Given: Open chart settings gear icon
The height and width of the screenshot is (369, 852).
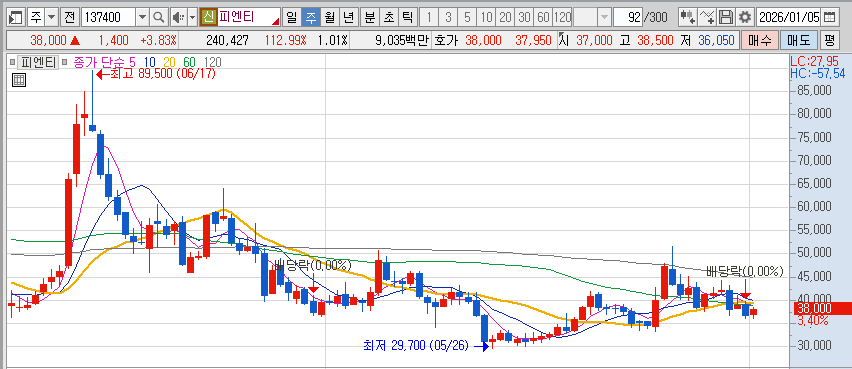Looking at the screenshot, I should tap(744, 17).
